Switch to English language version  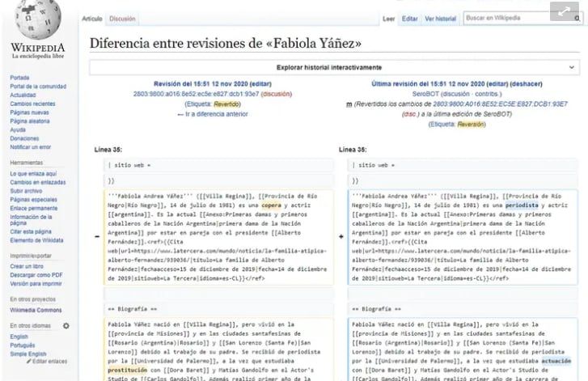tap(19, 337)
